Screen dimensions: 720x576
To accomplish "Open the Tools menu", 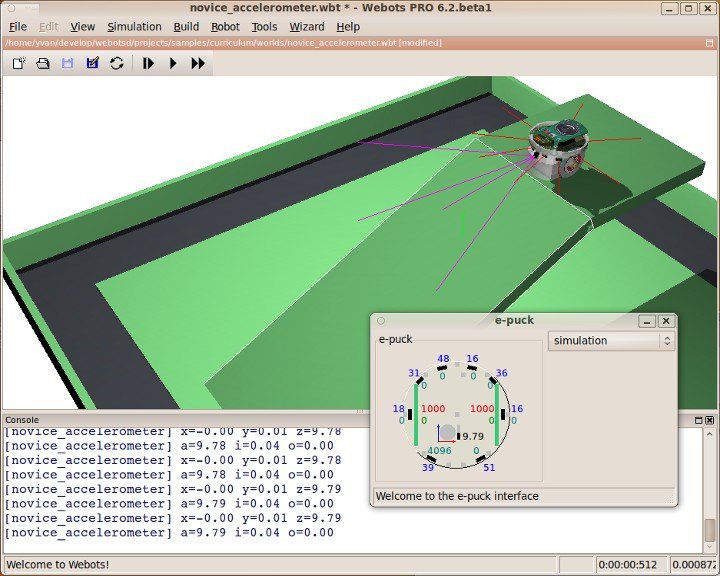I will tap(264, 27).
